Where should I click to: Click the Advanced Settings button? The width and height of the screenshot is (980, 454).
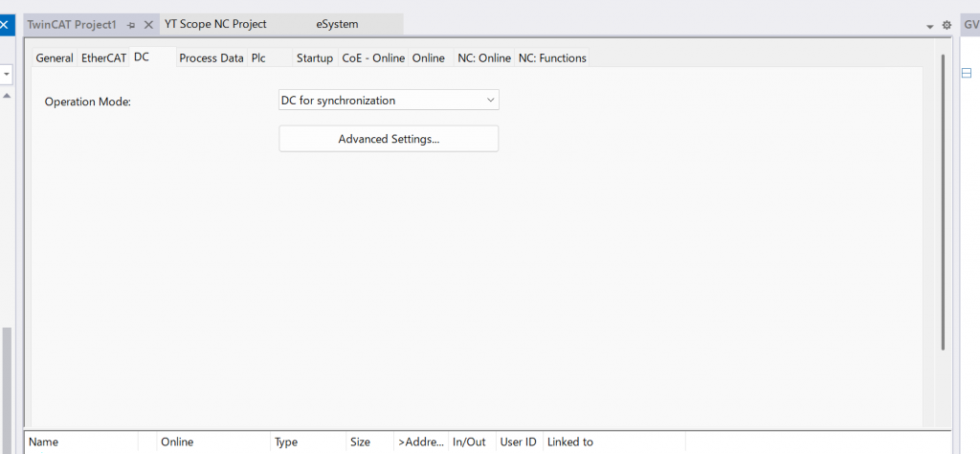[x=389, y=139]
